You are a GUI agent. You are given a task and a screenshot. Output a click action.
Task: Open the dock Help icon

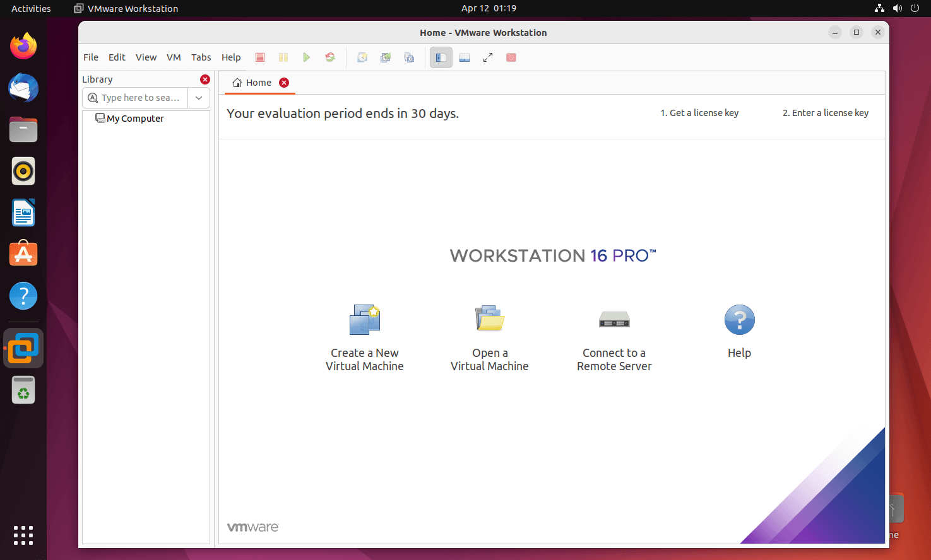tap(23, 296)
